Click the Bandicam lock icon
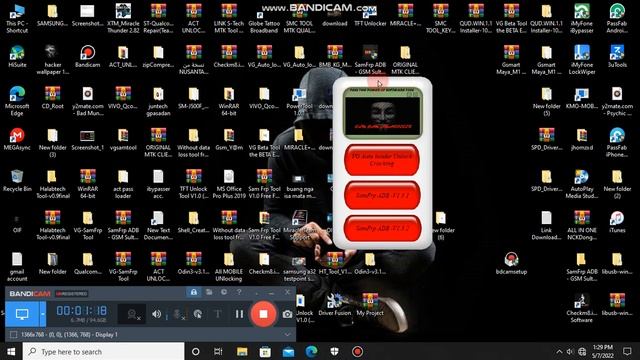 193,292
